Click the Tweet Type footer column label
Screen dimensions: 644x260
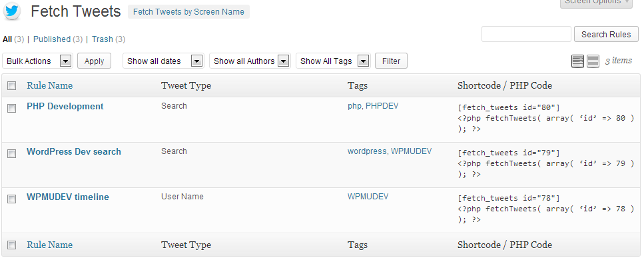pyautogui.click(x=186, y=245)
